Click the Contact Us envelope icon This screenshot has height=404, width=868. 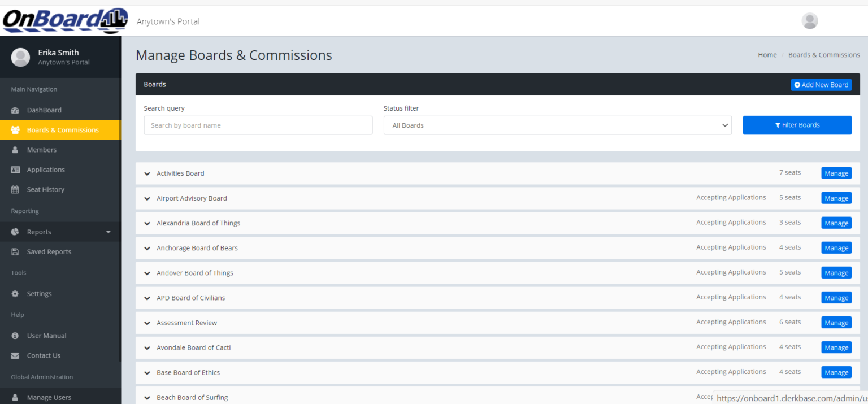click(x=15, y=356)
